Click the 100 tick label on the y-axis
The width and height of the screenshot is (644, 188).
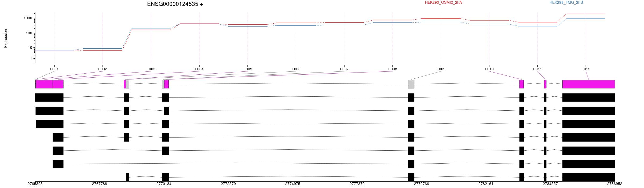pos(29,33)
